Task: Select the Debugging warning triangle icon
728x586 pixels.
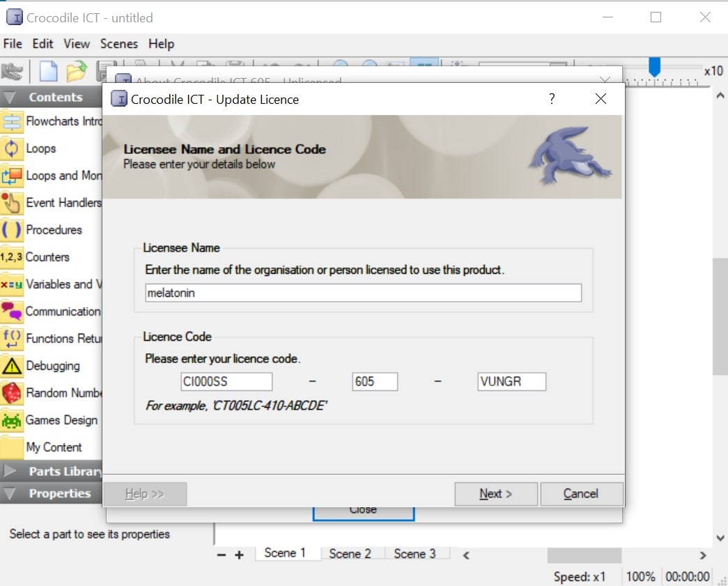Action: pyautogui.click(x=13, y=366)
